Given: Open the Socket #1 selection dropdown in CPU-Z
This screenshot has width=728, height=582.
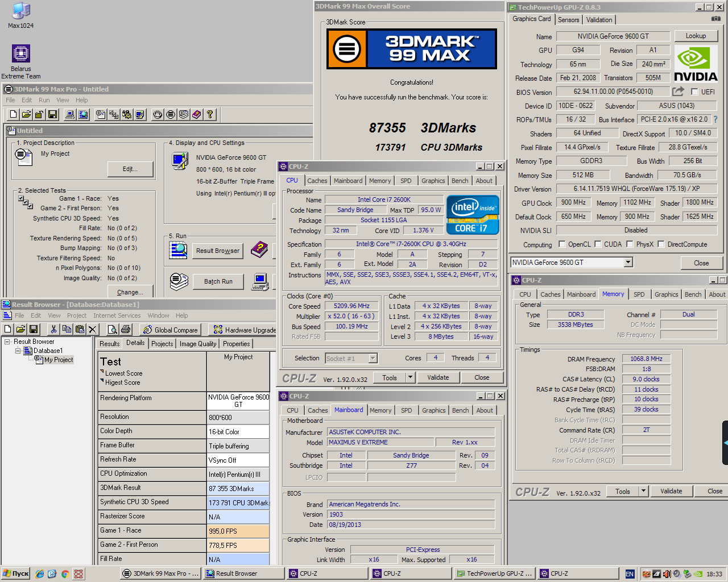Looking at the screenshot, I should (x=373, y=358).
